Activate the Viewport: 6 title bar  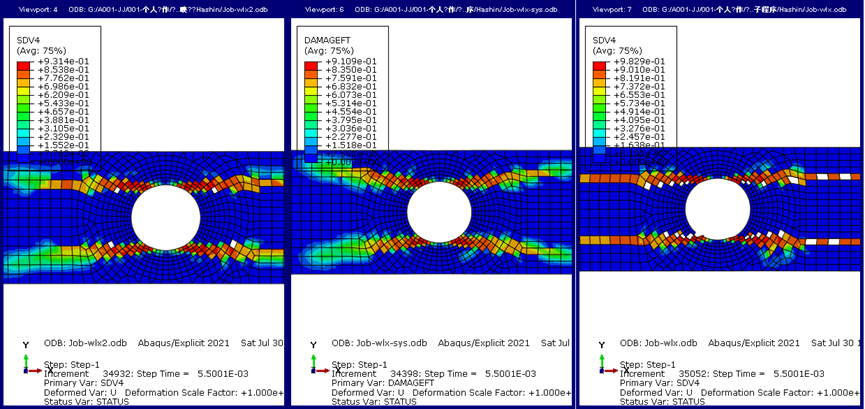click(431, 9)
